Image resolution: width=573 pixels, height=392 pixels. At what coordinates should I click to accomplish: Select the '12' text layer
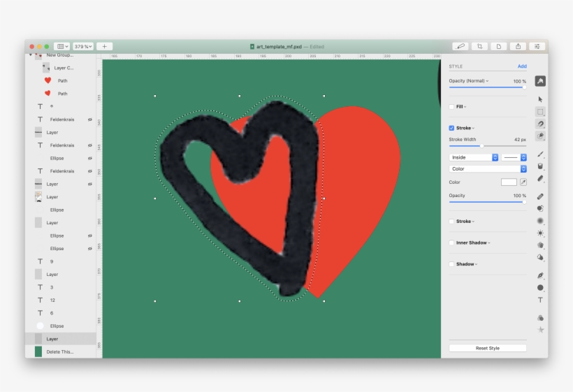click(61, 300)
